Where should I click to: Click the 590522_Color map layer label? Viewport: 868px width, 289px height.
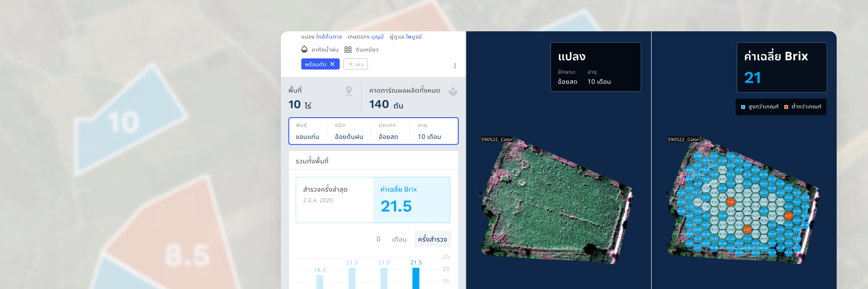(x=497, y=139)
